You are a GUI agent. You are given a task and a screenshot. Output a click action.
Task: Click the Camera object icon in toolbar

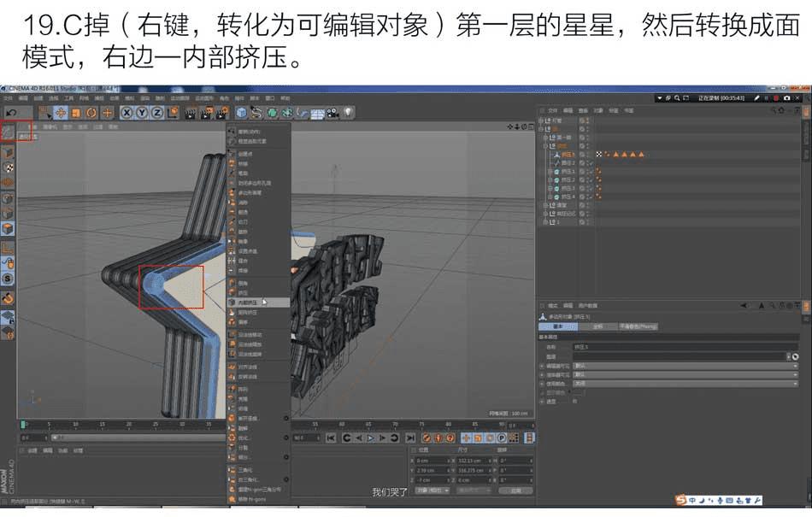333,112
